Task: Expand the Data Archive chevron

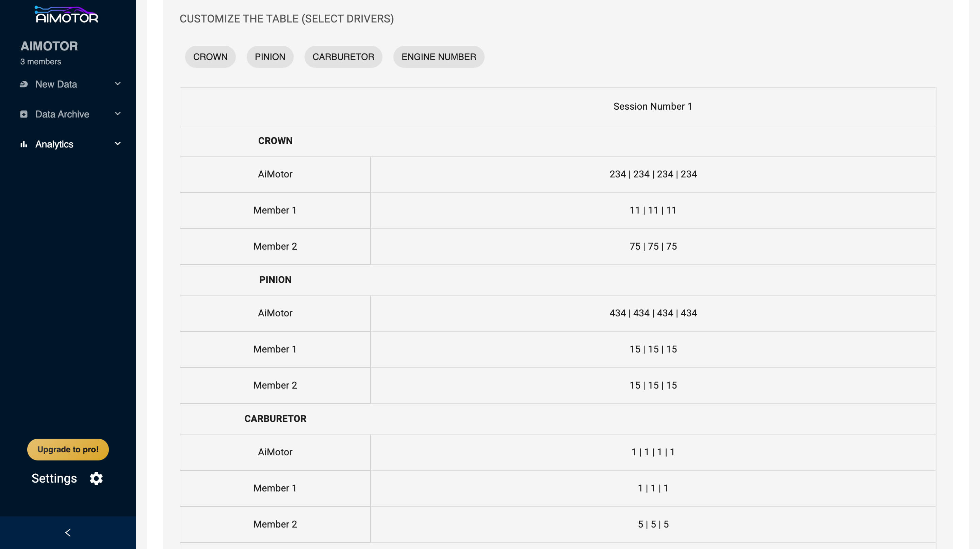Action: click(x=117, y=114)
